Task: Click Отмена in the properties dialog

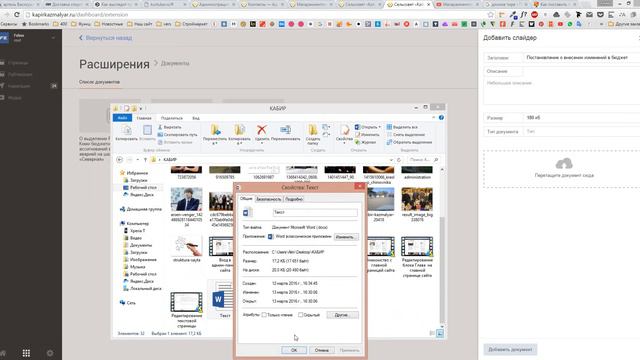Action: point(322,350)
